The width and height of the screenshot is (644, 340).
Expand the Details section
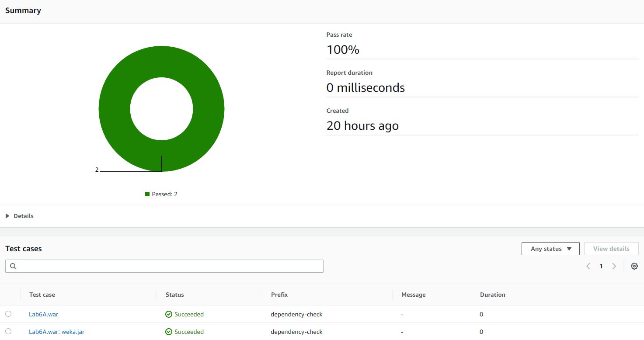[x=20, y=216]
